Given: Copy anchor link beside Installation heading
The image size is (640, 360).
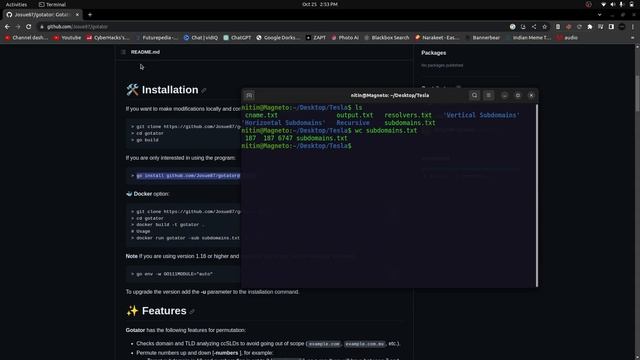Looking at the screenshot, I should 204,91.
